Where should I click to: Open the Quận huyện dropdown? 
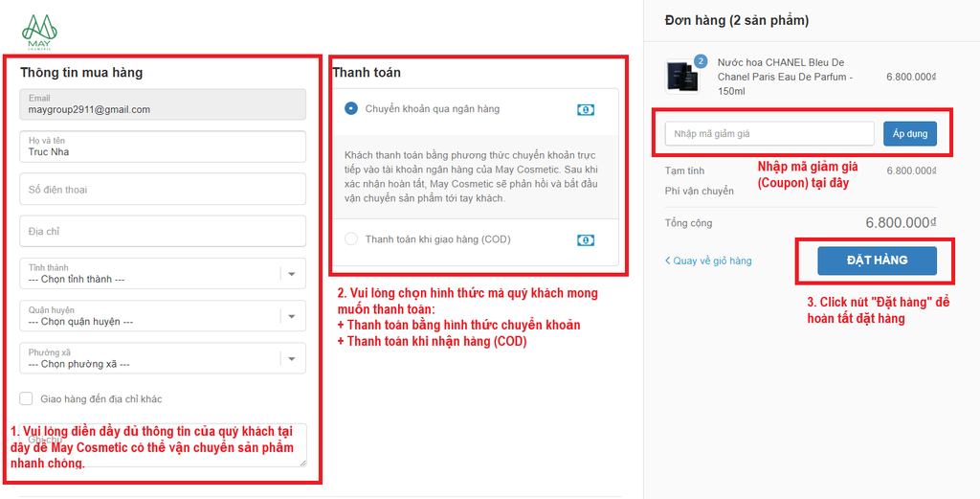coord(163,316)
